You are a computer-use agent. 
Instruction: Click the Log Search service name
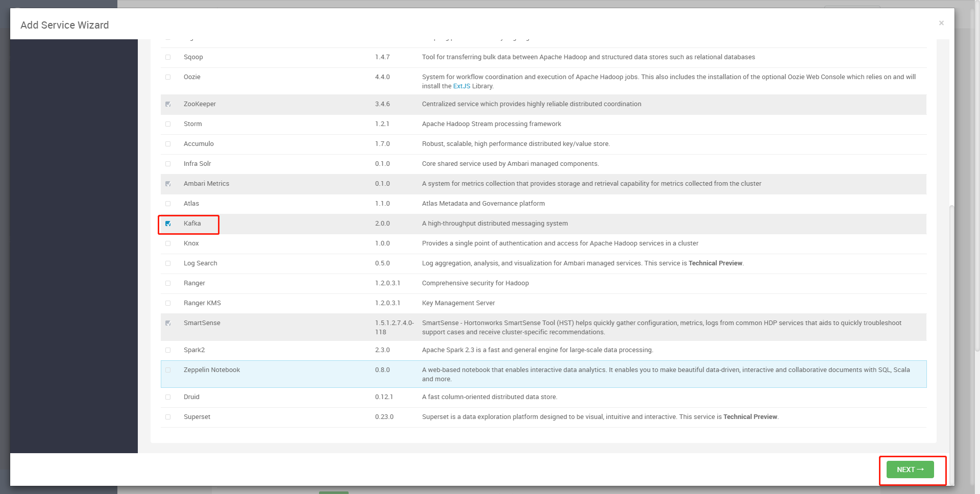coord(200,263)
